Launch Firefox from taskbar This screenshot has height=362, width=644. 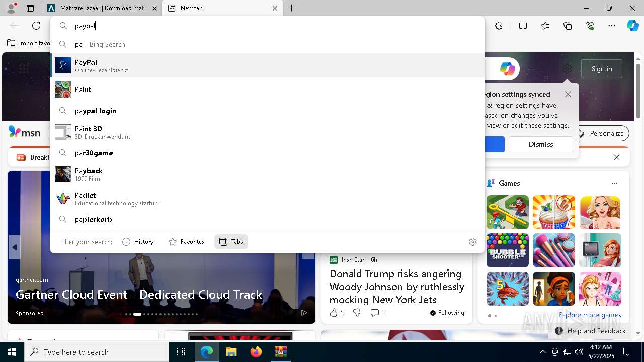[256, 352]
